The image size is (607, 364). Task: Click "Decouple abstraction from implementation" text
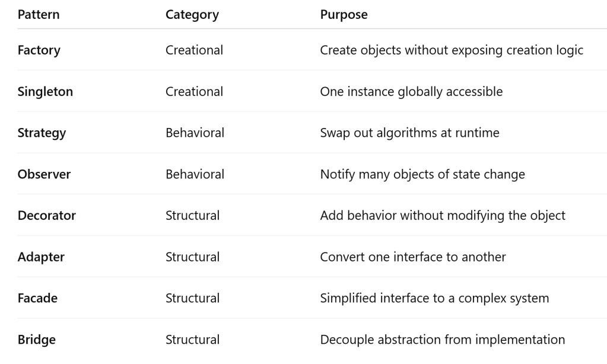(442, 340)
